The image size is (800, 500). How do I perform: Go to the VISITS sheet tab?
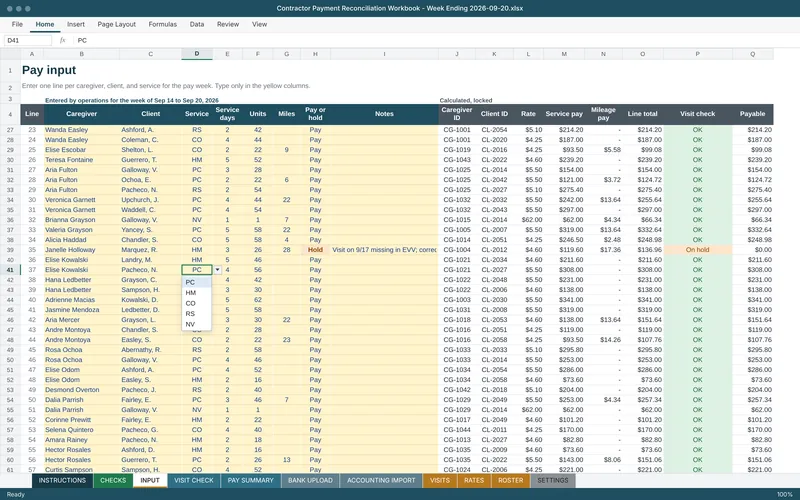coord(440,481)
